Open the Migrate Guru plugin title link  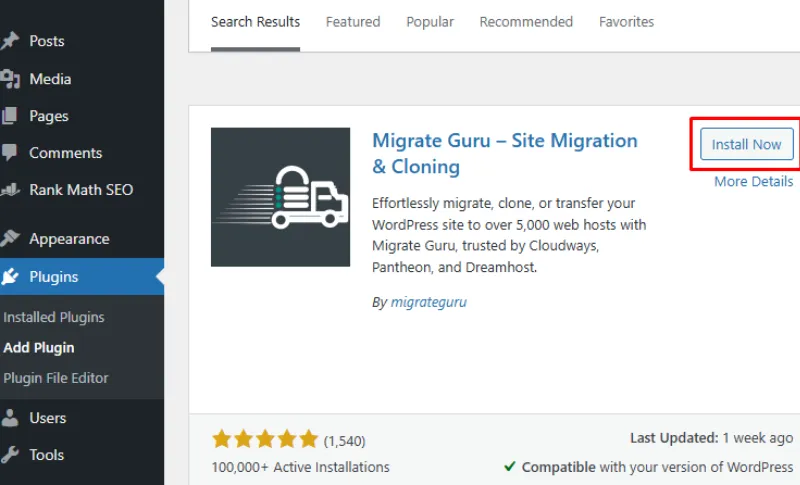[505, 154]
